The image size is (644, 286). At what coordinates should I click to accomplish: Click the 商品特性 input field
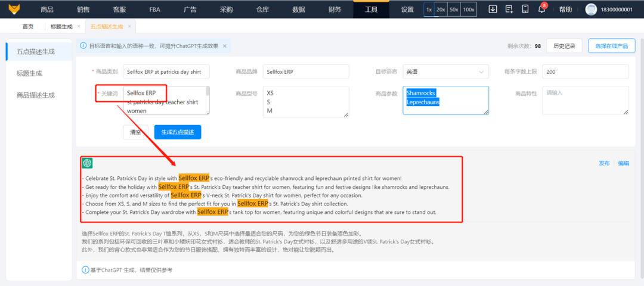click(586, 100)
